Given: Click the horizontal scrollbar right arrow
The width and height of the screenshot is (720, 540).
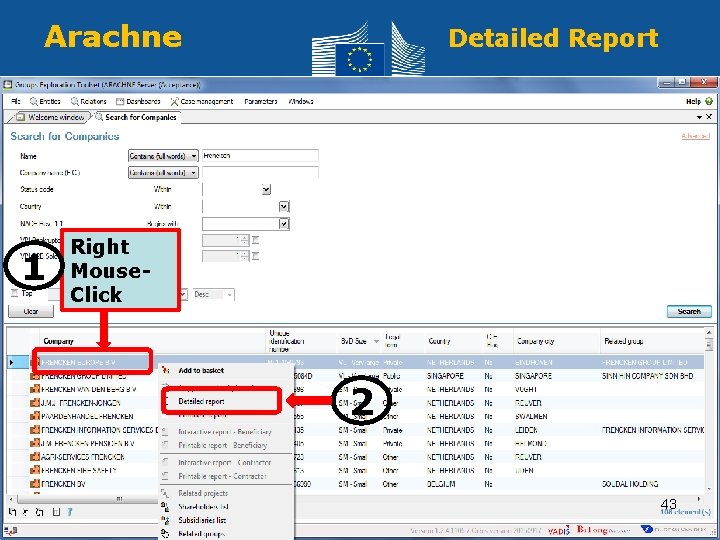Looking at the screenshot, I should pos(699,499).
